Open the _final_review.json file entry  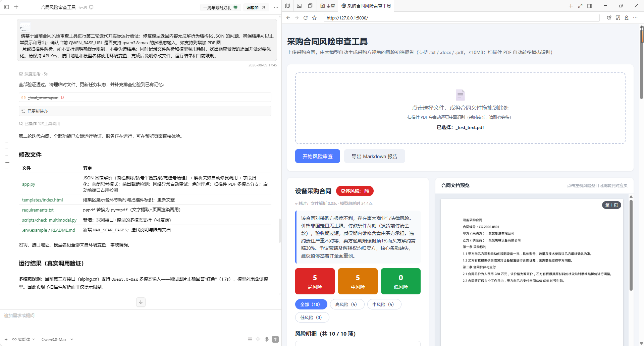(145, 97)
